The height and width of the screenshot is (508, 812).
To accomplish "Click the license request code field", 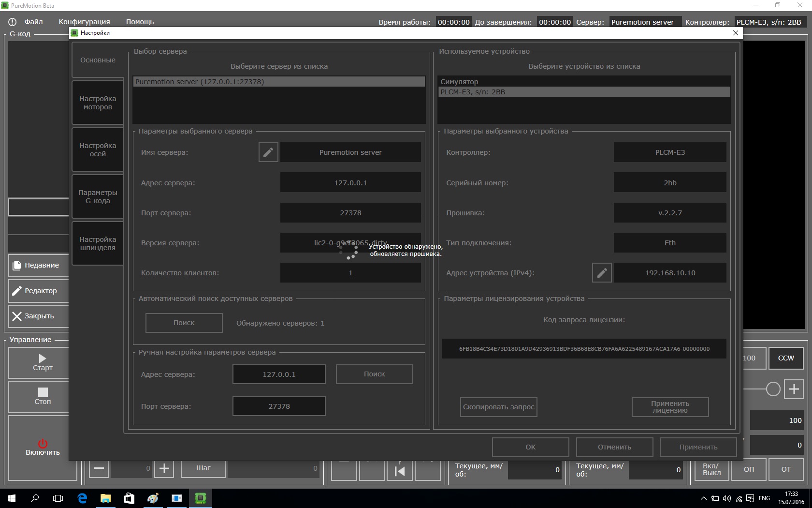I will tap(584, 349).
